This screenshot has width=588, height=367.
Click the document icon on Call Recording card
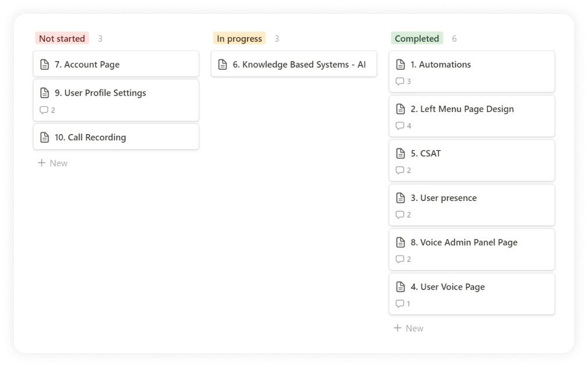click(44, 138)
